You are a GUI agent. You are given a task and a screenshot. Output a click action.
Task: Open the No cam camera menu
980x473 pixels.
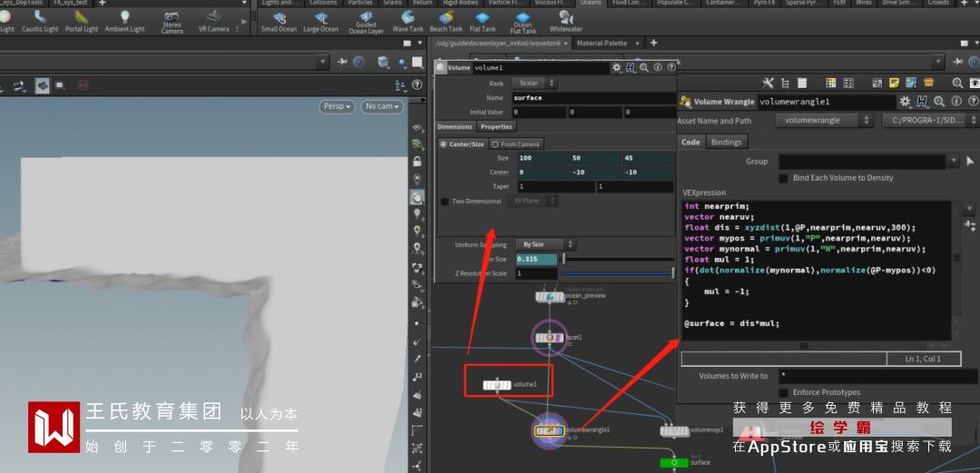(382, 106)
